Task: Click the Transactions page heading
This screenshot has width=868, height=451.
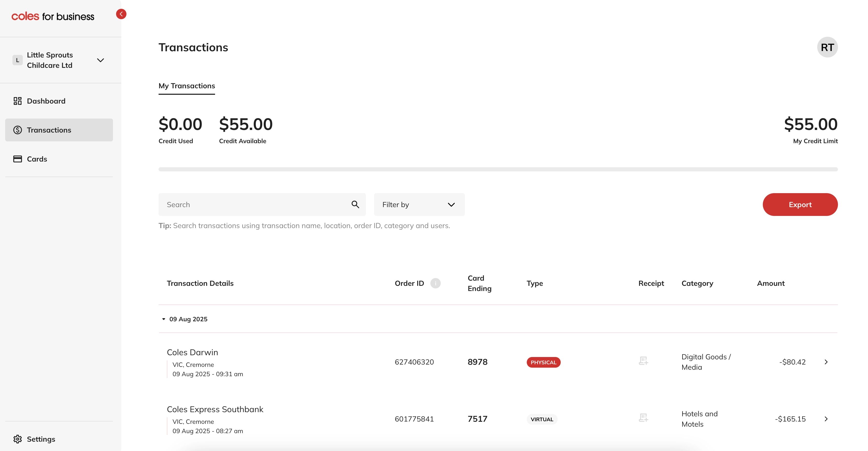Action: [x=193, y=47]
